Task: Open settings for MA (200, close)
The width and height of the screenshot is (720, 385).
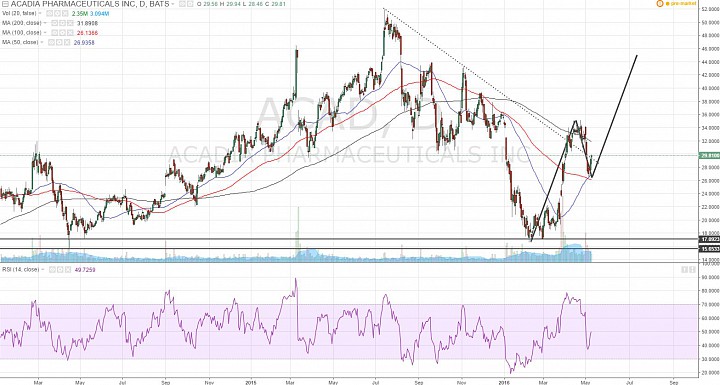Action: [x=62, y=23]
